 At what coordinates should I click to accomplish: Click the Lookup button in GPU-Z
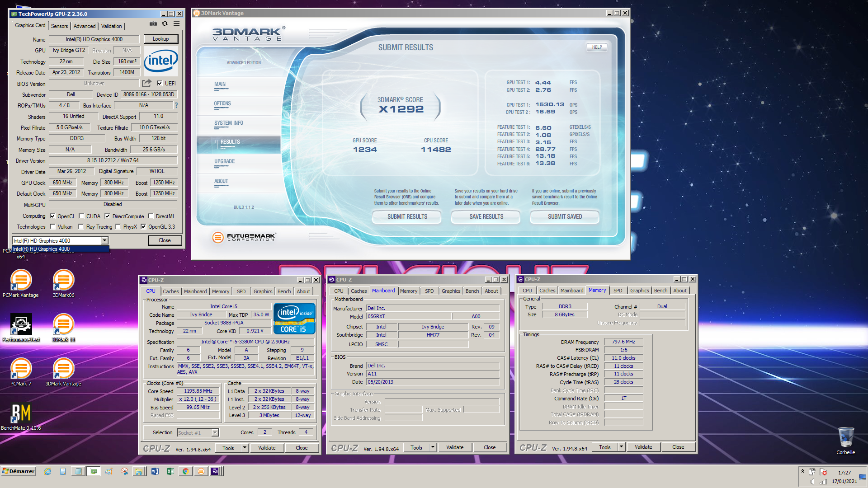point(160,39)
